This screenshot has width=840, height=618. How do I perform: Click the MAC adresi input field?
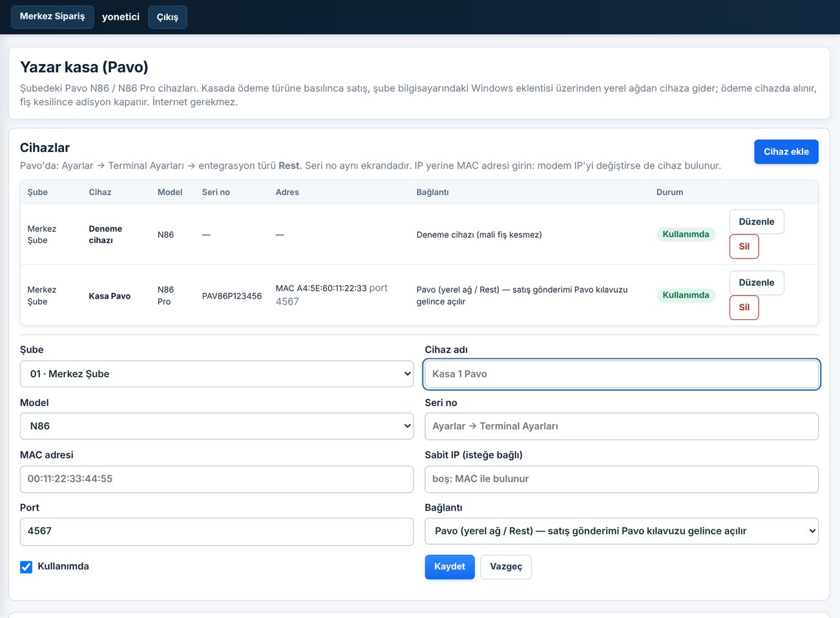[x=216, y=479]
